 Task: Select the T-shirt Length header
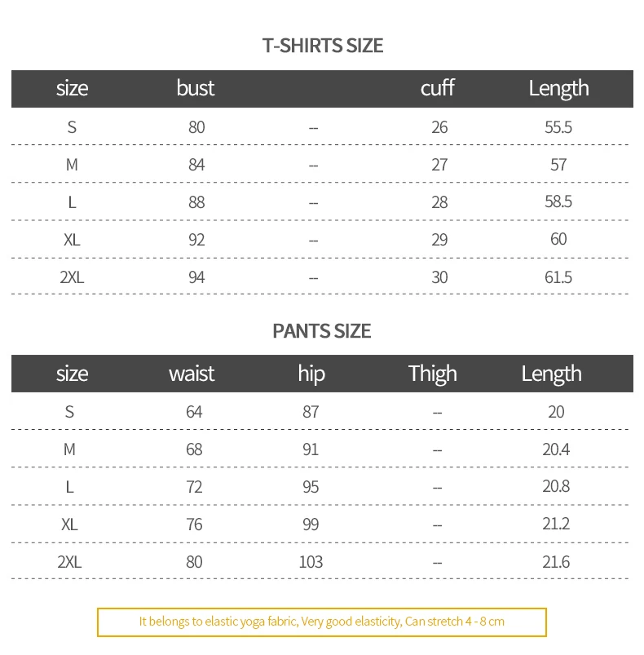click(x=558, y=89)
